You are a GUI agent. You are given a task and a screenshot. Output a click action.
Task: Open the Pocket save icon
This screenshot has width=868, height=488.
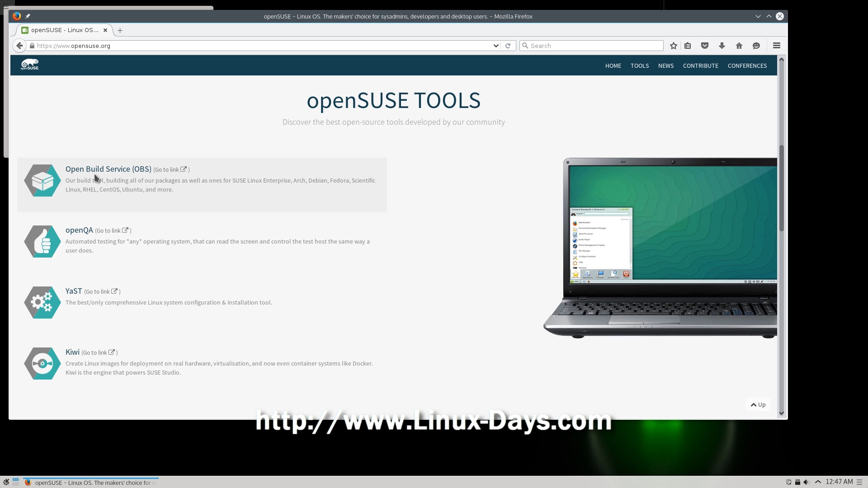point(705,46)
